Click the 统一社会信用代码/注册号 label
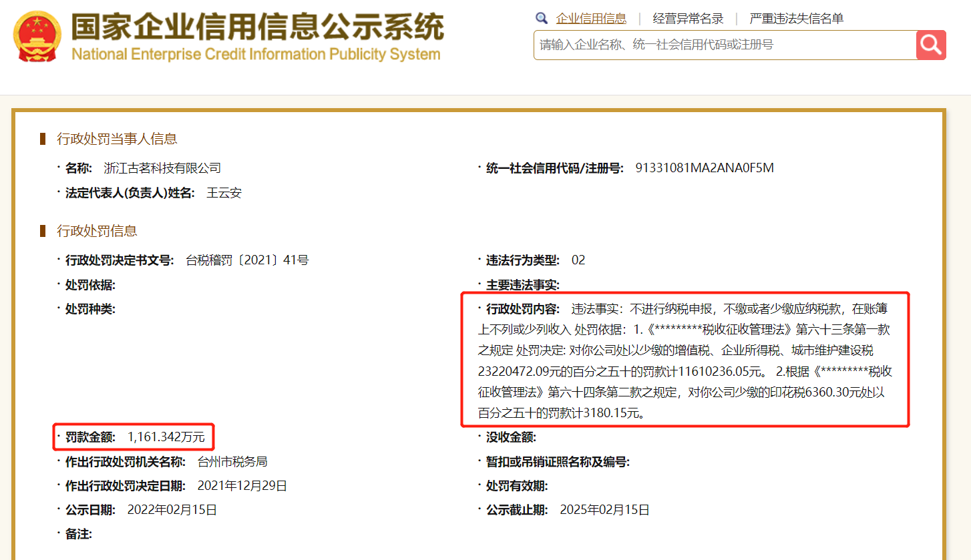Viewport: 971px width, 560px height. tap(554, 168)
